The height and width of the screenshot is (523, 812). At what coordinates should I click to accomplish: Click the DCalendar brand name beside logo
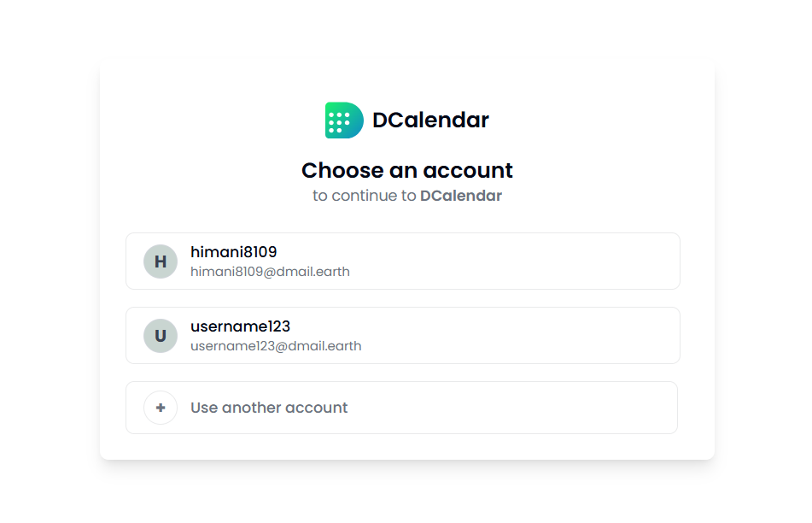tap(430, 120)
